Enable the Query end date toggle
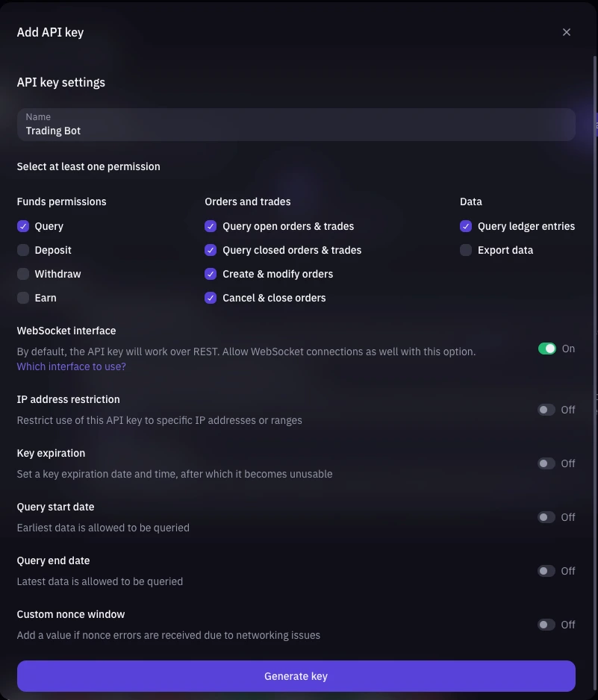The width and height of the screenshot is (598, 700). coord(546,571)
